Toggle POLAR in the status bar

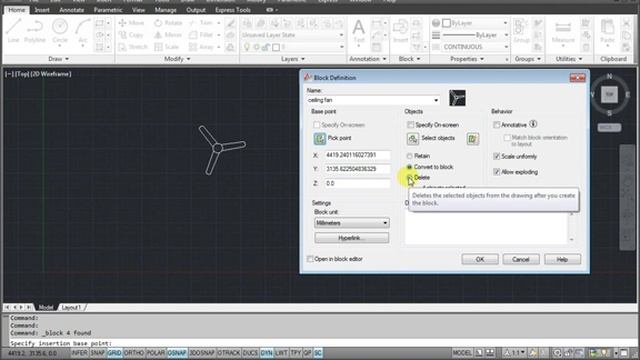[156, 353]
